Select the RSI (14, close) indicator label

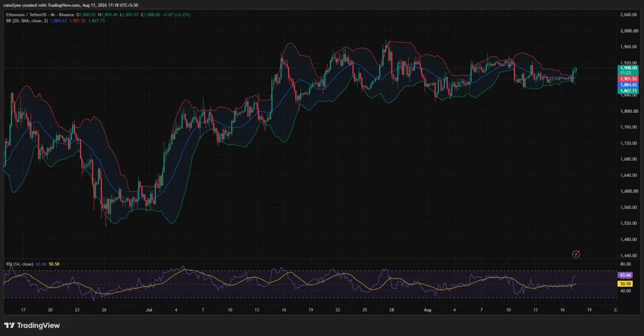[20, 264]
